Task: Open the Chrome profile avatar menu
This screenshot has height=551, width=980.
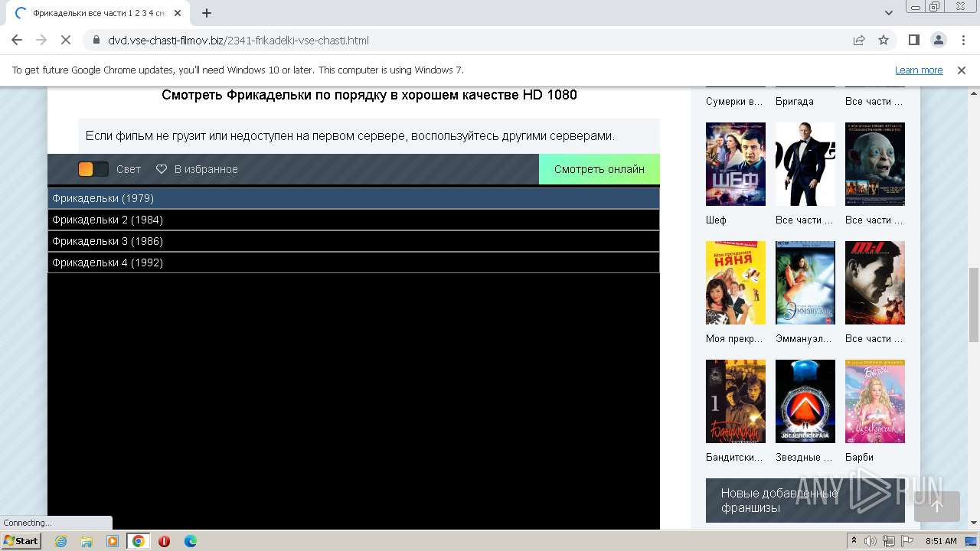Action: tap(938, 40)
